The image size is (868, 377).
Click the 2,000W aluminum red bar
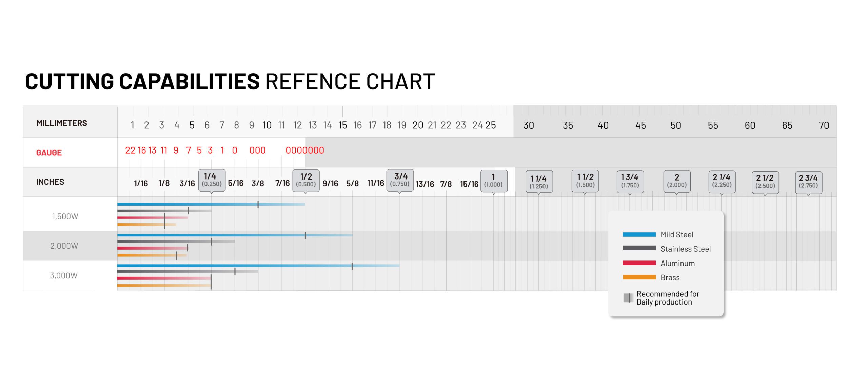click(153, 248)
